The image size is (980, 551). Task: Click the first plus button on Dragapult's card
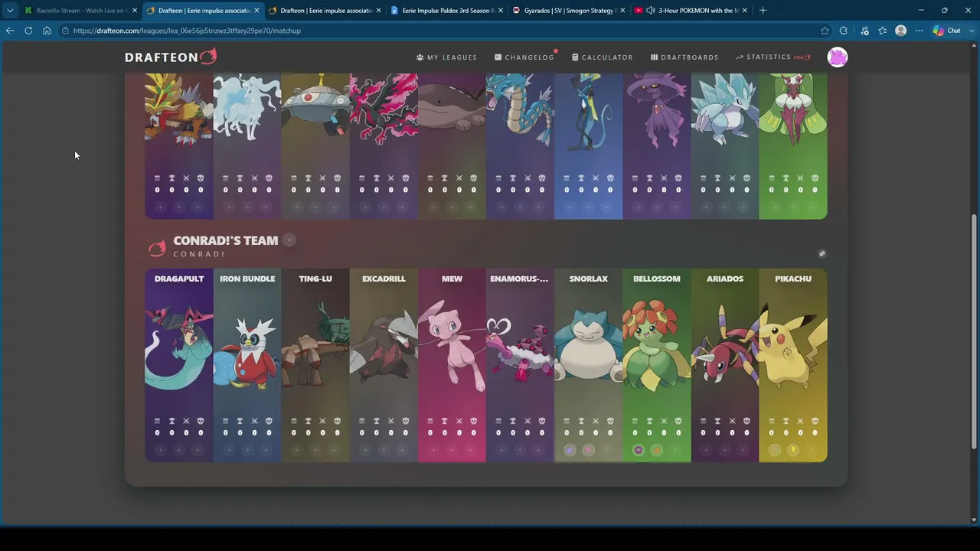(161, 450)
